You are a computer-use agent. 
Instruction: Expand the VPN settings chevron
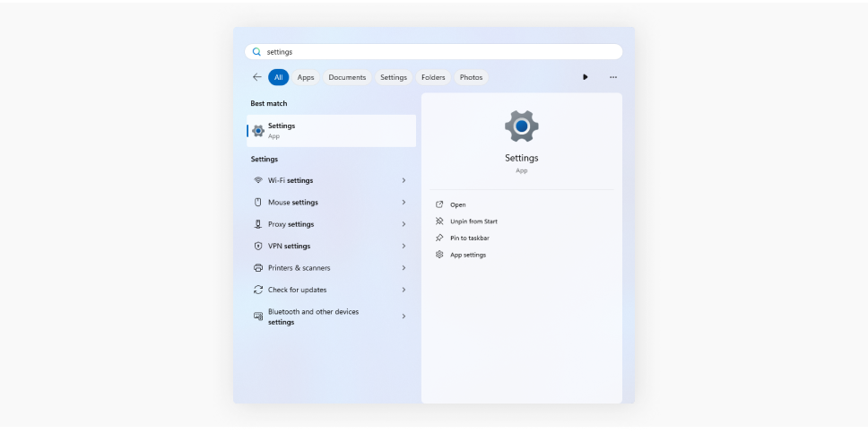click(x=404, y=246)
